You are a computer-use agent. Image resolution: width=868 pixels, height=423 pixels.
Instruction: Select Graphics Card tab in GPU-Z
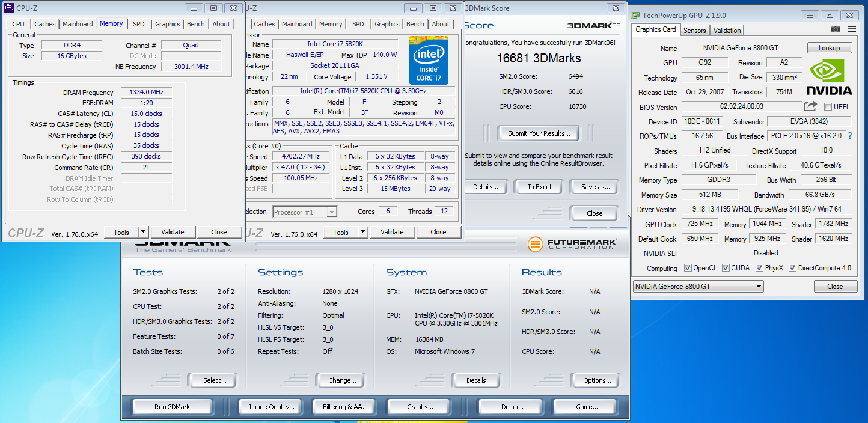[656, 29]
